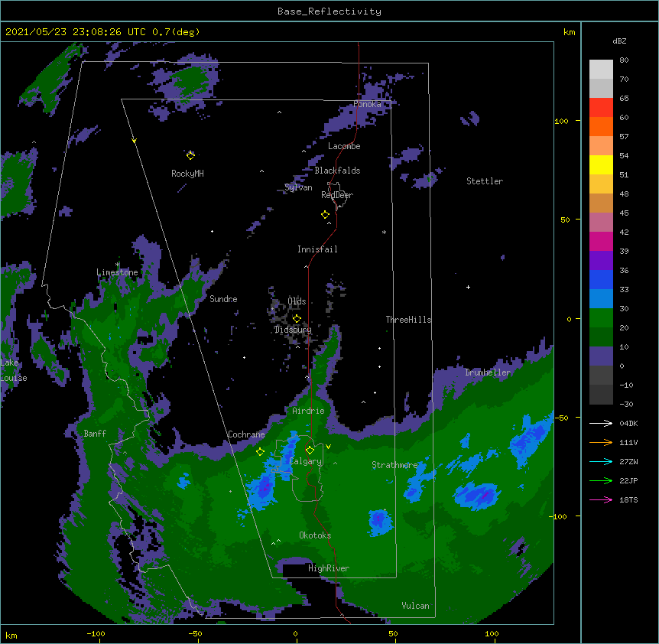The image size is (659, 644).
Task: Click the white asterisk marker above Limestone
Action: [117, 265]
